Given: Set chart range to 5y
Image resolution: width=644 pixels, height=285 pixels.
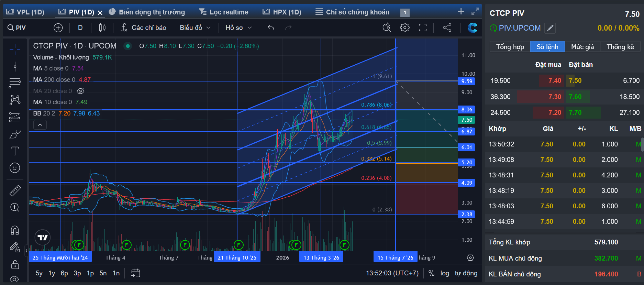Looking at the screenshot, I should [x=39, y=273].
